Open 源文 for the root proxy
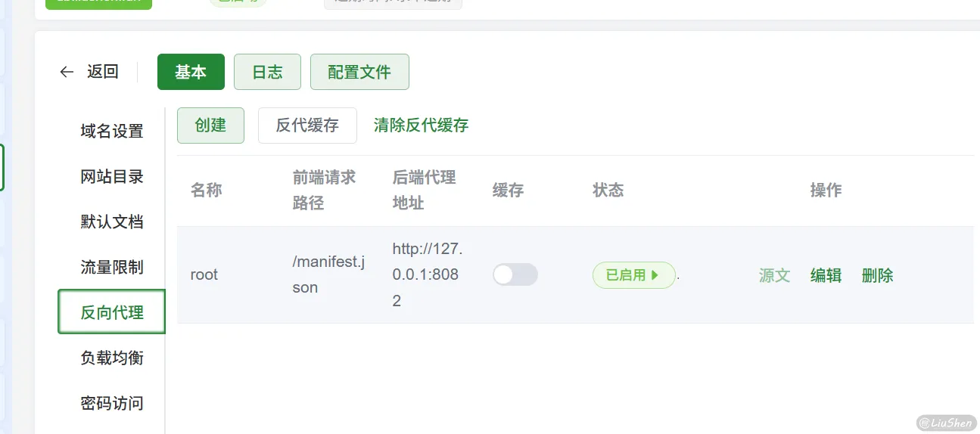This screenshot has width=980, height=434. (x=774, y=275)
